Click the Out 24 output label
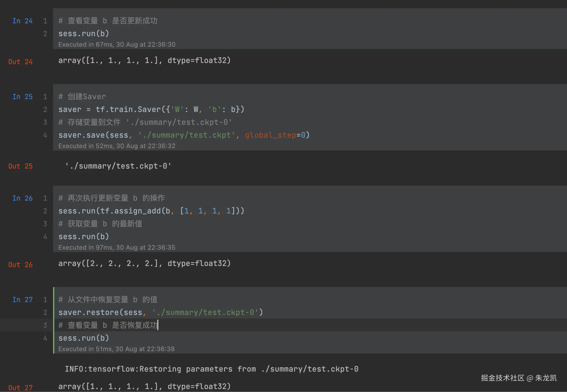Screen dimensions: 567x392 (x=20, y=62)
